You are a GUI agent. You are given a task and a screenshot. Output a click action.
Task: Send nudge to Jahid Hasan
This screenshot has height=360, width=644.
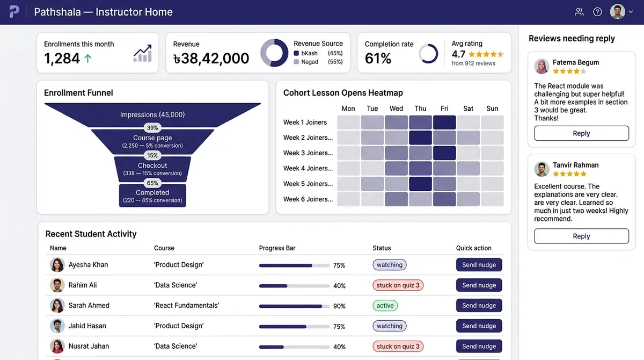point(479,326)
